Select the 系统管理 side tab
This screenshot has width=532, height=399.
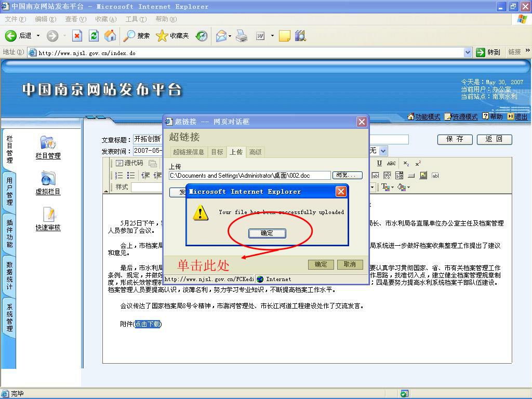pyautogui.click(x=9, y=317)
